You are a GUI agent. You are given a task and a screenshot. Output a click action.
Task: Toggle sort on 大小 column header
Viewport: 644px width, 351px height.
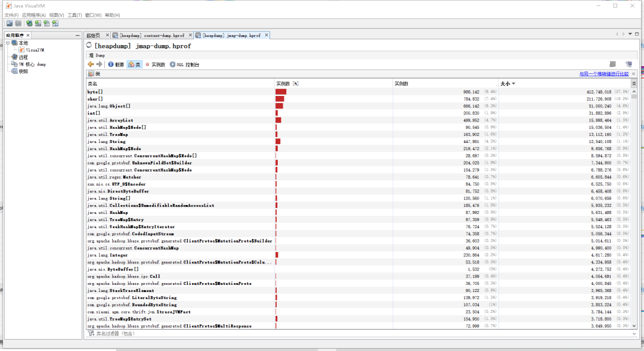click(x=565, y=83)
